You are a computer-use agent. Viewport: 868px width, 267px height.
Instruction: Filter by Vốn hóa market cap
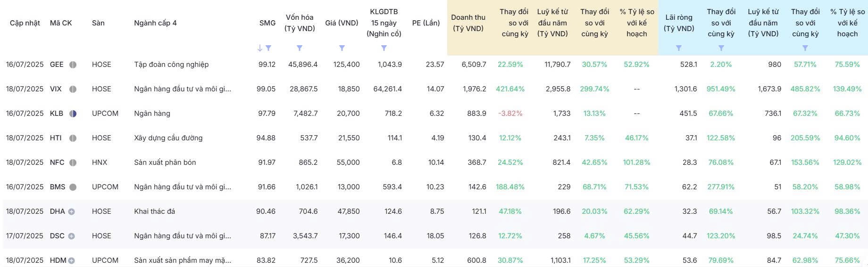pyautogui.click(x=300, y=48)
